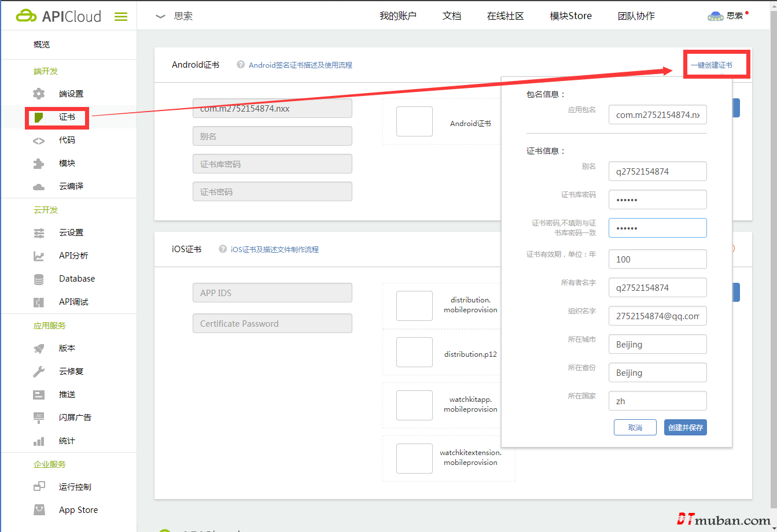Open the App Store bag icon

tap(39, 510)
